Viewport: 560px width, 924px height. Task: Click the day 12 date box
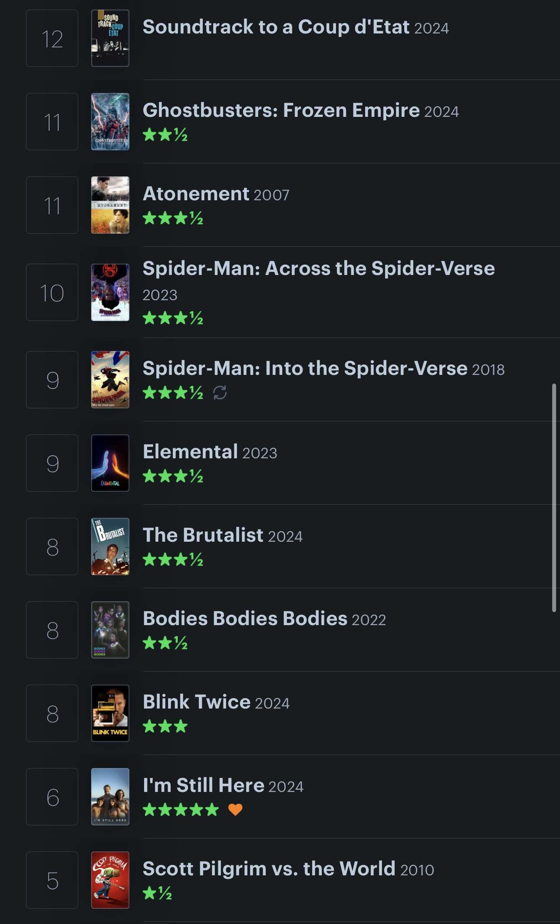(52, 38)
